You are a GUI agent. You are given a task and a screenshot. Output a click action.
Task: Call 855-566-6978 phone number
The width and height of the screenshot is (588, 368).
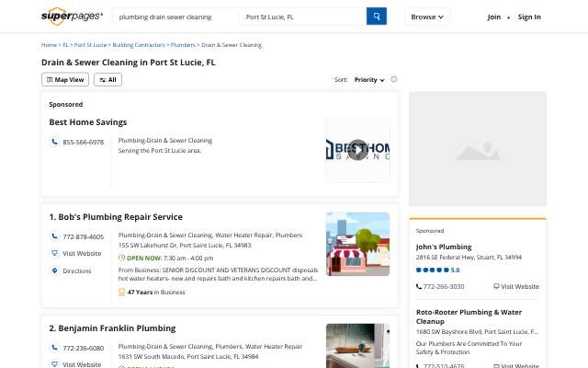click(x=84, y=142)
